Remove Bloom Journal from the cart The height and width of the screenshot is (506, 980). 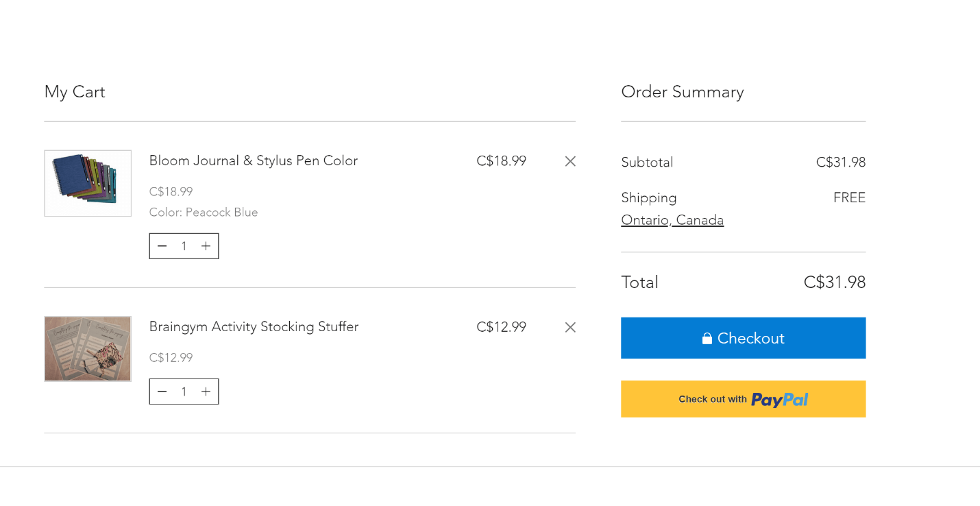pyautogui.click(x=570, y=161)
